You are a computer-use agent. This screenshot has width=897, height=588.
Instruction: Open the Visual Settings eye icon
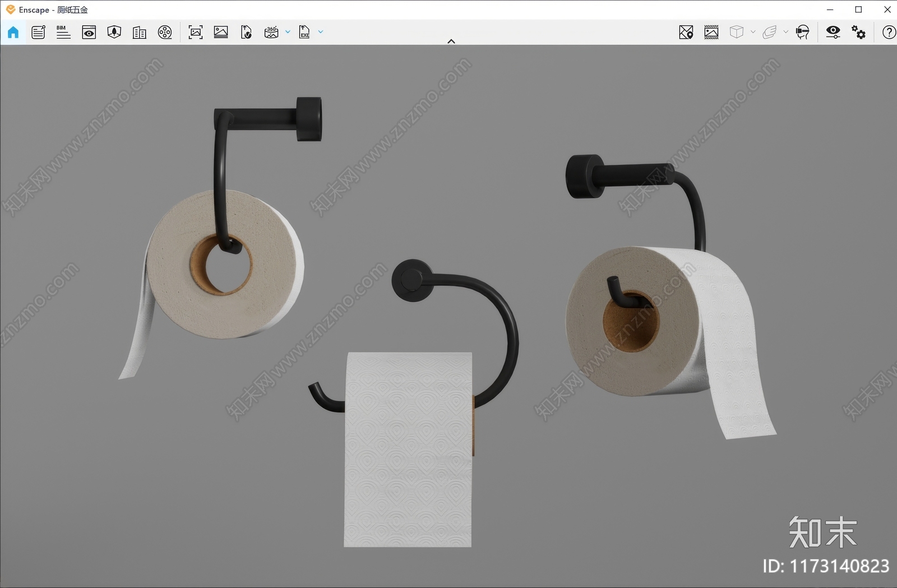[x=833, y=32]
